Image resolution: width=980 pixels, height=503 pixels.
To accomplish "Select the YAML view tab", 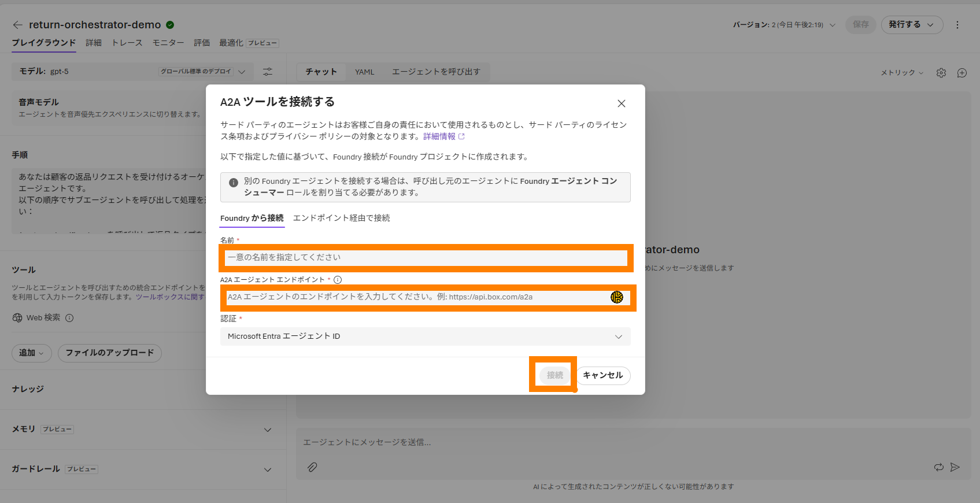I will pyautogui.click(x=365, y=72).
